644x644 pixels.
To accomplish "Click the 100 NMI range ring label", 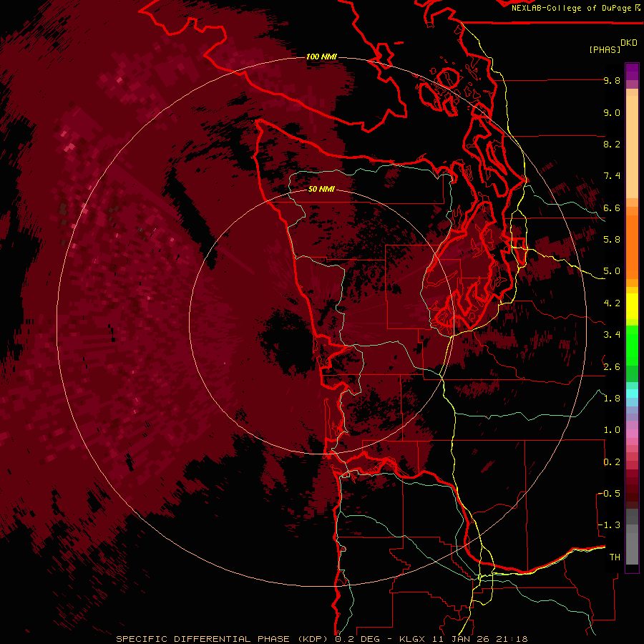I will point(321,57).
